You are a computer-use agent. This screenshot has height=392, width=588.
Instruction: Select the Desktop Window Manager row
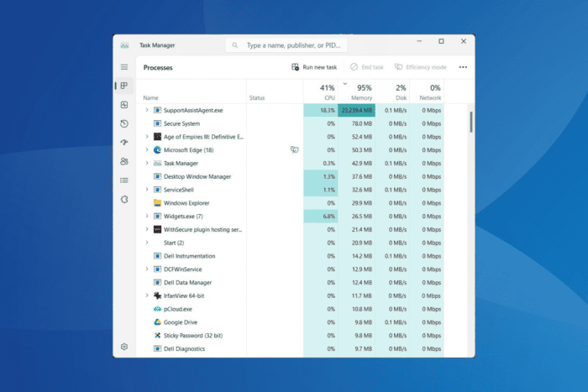291,176
